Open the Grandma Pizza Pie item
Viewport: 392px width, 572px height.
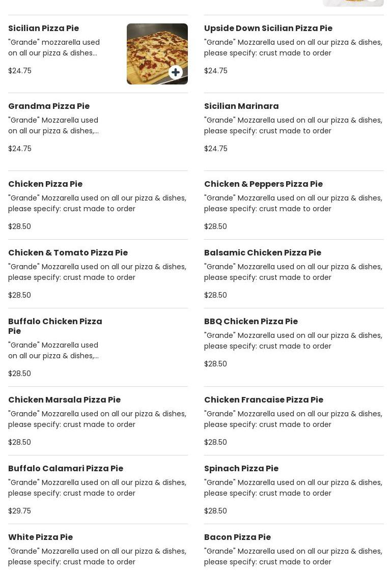(x=49, y=106)
